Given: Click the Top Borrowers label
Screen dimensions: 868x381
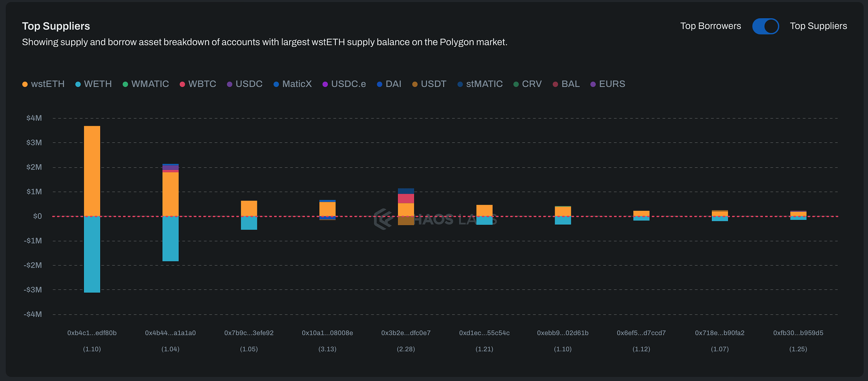Looking at the screenshot, I should [x=710, y=26].
